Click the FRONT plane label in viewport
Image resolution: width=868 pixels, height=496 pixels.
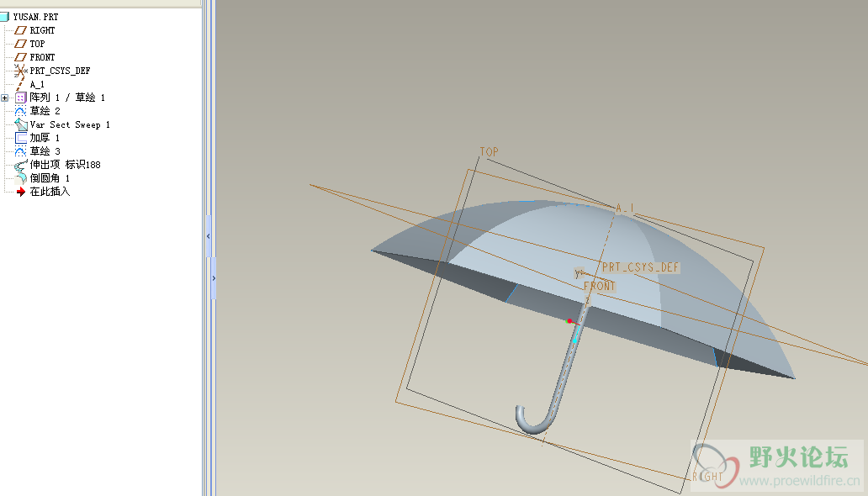pyautogui.click(x=599, y=286)
